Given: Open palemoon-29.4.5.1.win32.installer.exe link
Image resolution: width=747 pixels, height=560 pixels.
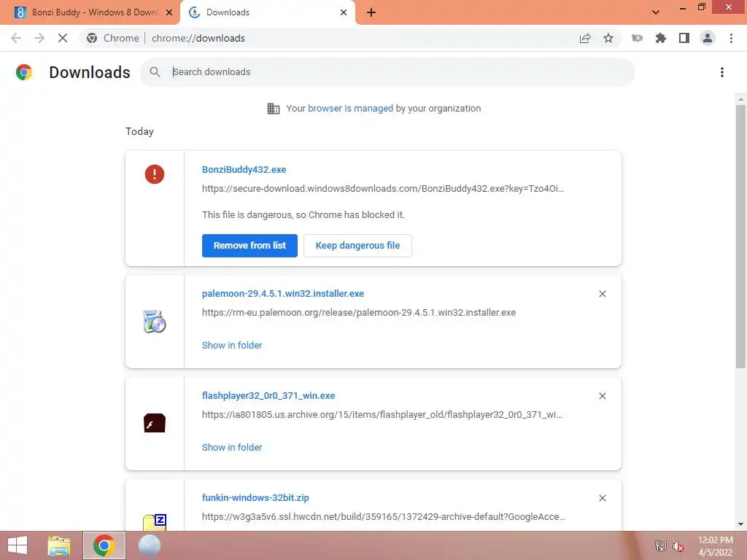Looking at the screenshot, I should (x=282, y=293).
